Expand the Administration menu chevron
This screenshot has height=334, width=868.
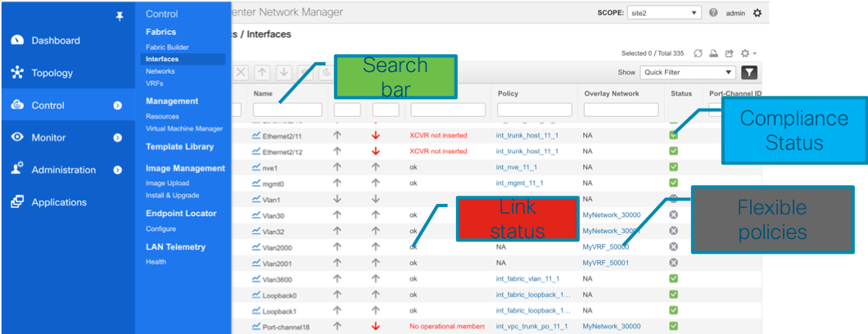(x=117, y=169)
